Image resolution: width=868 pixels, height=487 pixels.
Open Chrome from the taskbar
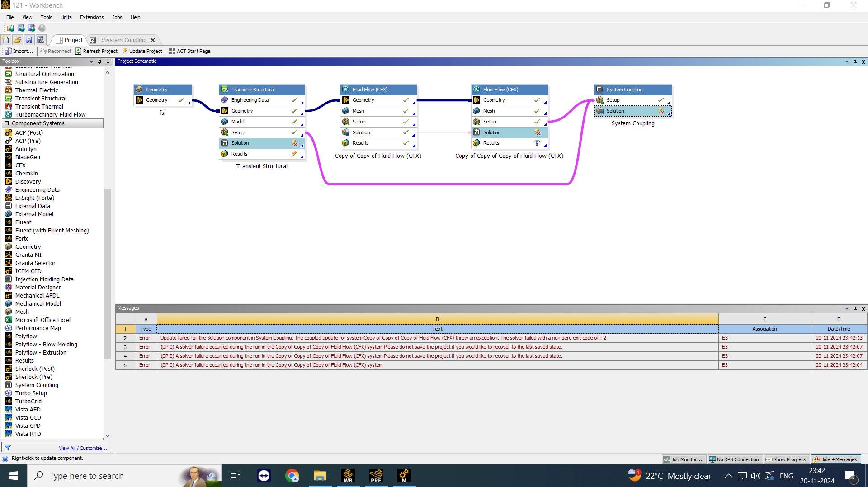[292, 476]
